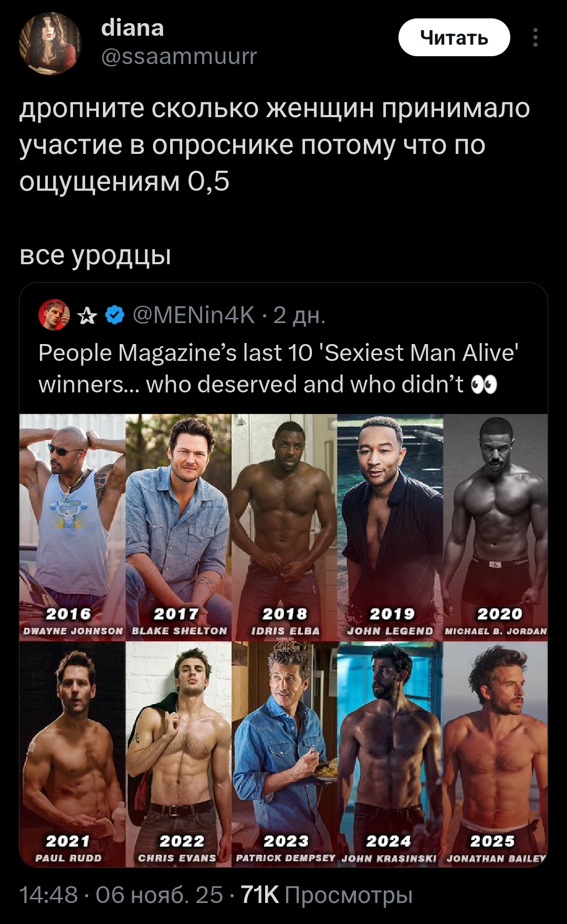
Task: Open diana's profile avatar
Action: pyautogui.click(x=50, y=43)
